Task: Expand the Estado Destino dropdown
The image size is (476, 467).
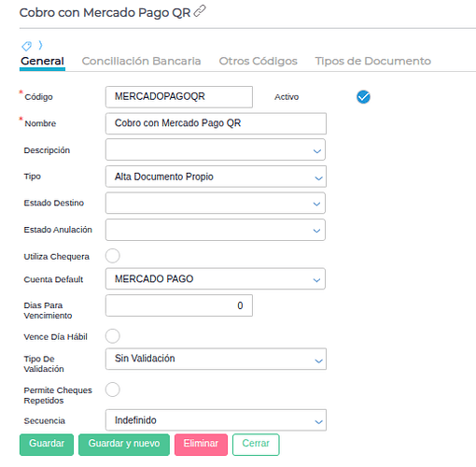Action: (216, 203)
